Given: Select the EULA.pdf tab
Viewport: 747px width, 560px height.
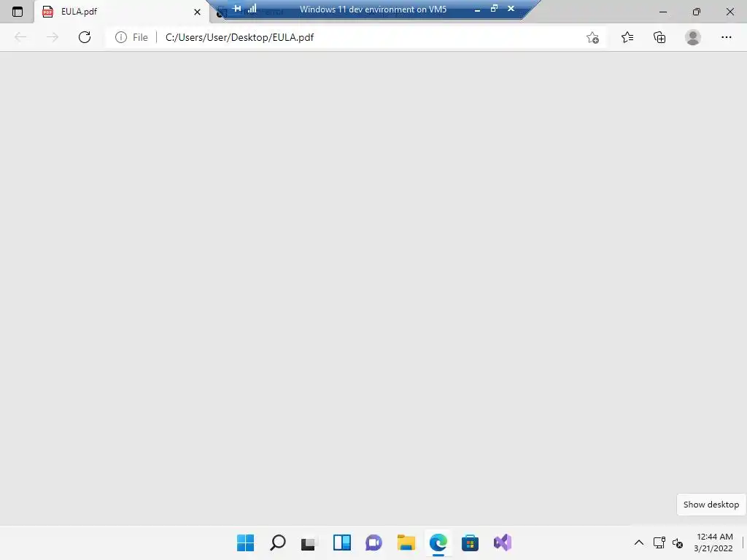Looking at the screenshot, I should click(x=122, y=12).
